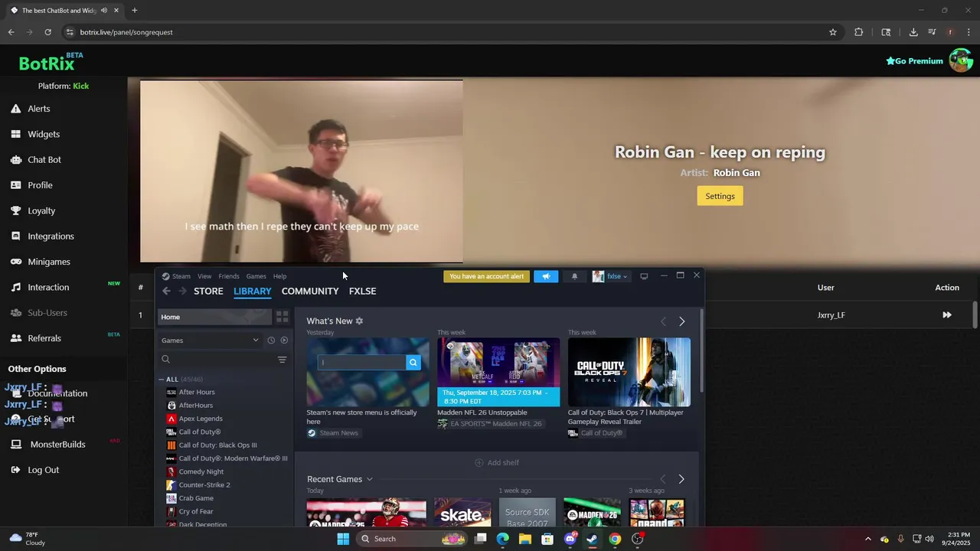The height and width of the screenshot is (551, 980).
Task: Click the account alert banner
Action: 487,276
